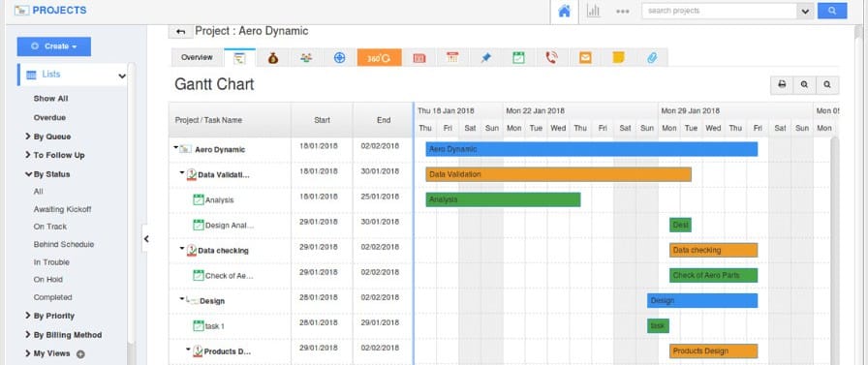Viewport: 868px width, 365px height.
Task: Focus the search projects input field
Action: pos(719,11)
